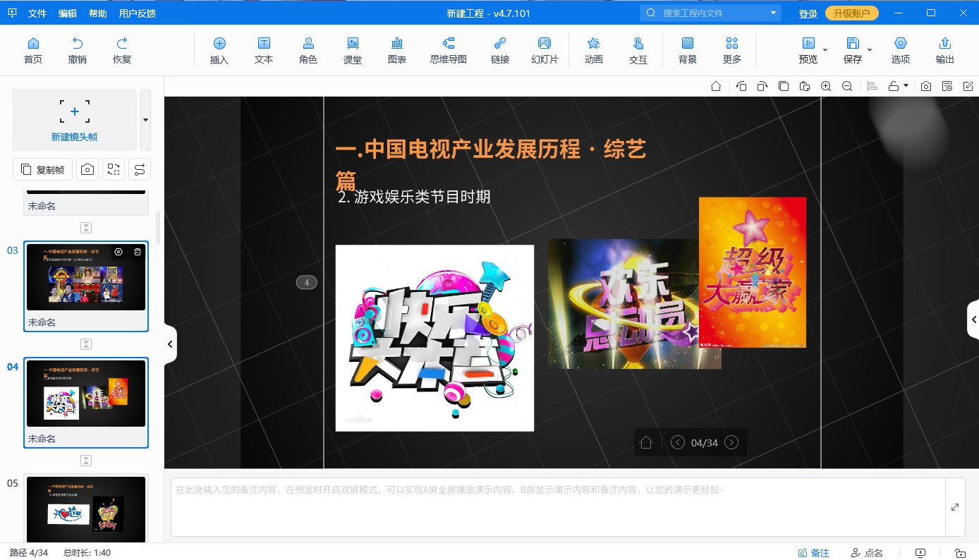The image size is (979, 560).
Task: Click 新建镜头帧 new frame button
Action: 75,120
